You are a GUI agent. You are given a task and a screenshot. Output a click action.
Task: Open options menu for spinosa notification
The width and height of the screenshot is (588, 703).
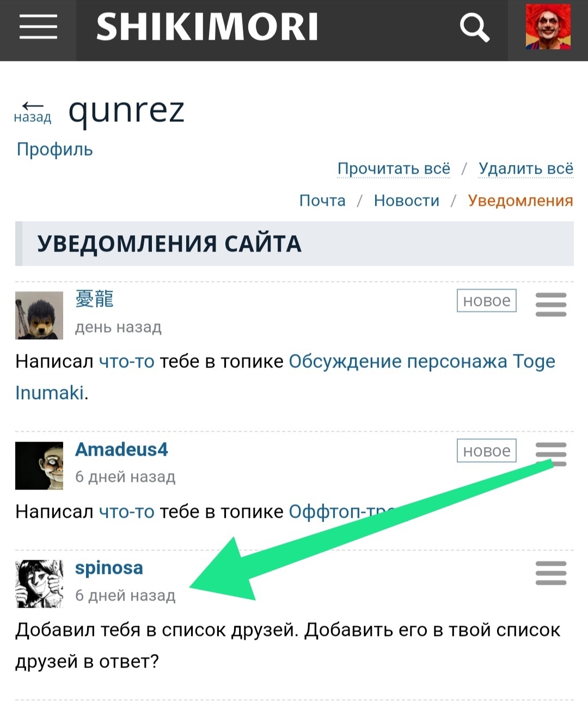coord(551,573)
